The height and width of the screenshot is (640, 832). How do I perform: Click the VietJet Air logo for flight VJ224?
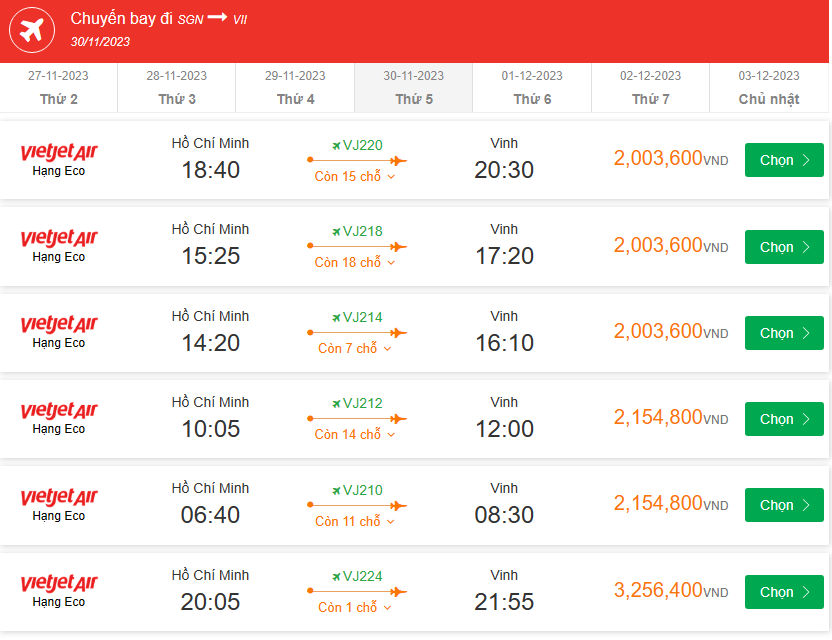tap(59, 584)
